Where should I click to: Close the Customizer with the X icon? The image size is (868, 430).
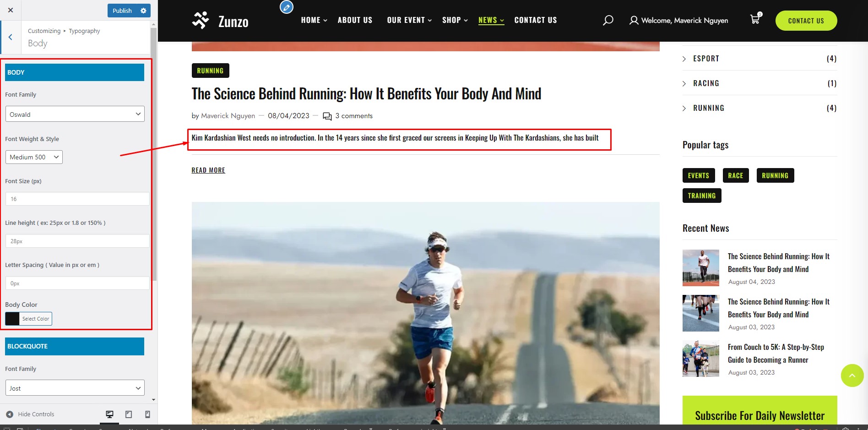pos(11,10)
